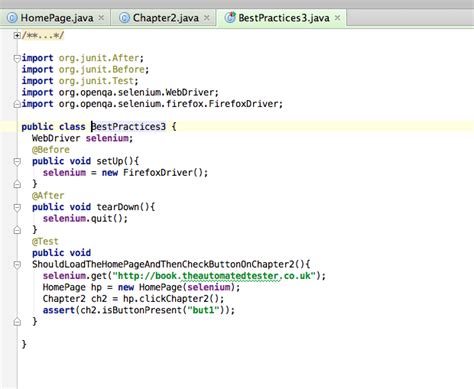Click the @After annotation
Image resolution: width=474 pixels, height=389 pixels.
point(48,195)
